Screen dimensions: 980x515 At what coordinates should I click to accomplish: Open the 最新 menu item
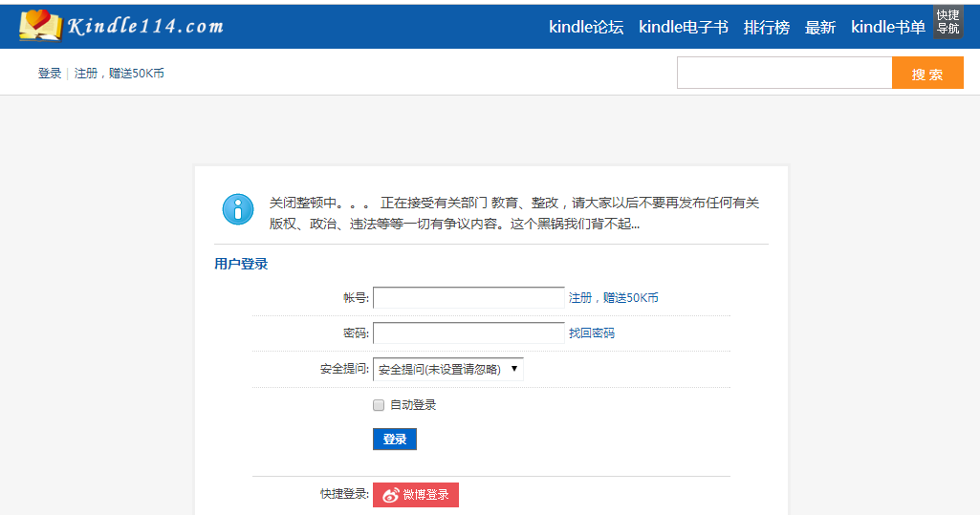(820, 27)
